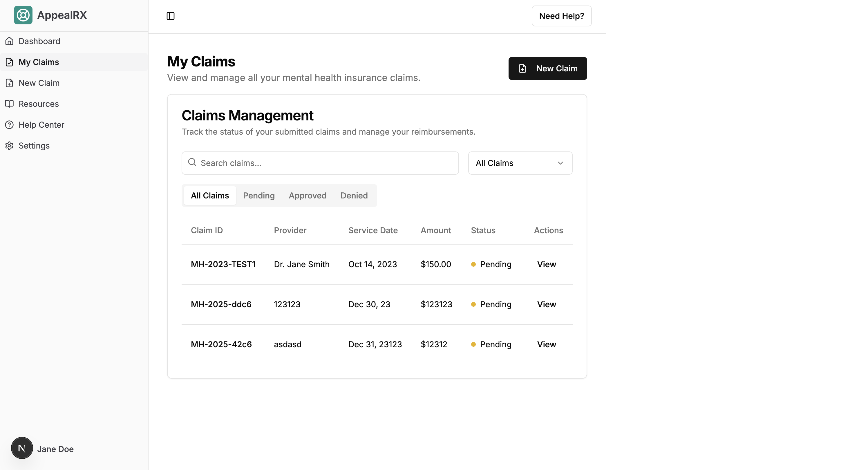View claim MH-2025-42c6

546,344
